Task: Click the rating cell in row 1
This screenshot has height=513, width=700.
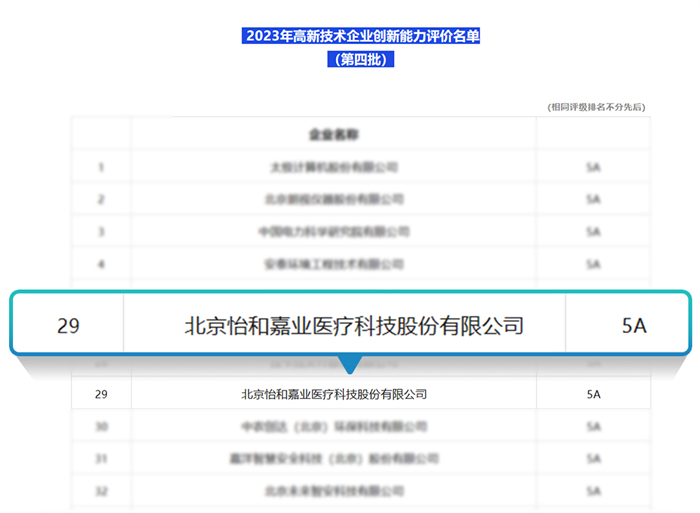Action: pos(593,167)
